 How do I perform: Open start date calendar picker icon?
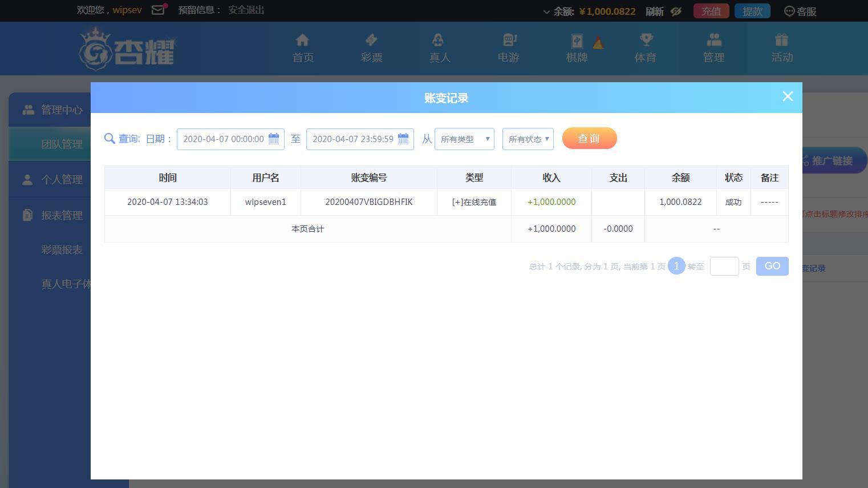274,139
